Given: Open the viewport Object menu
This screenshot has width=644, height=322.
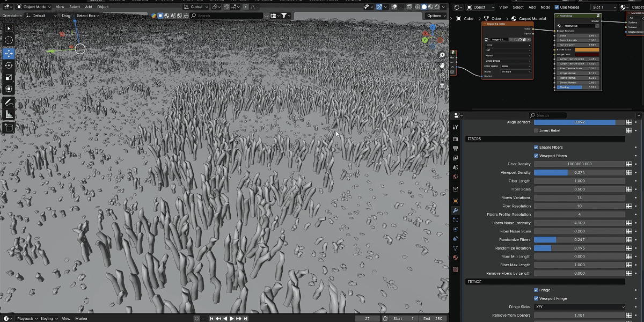Looking at the screenshot, I should (103, 7).
